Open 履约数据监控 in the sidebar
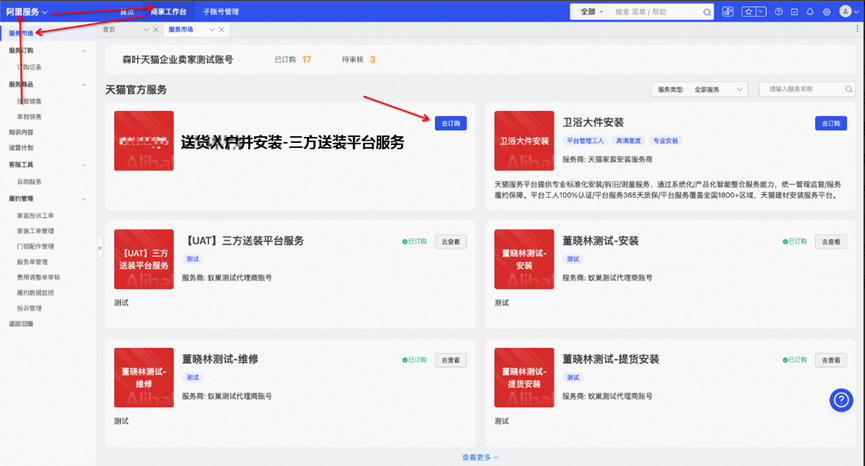865x466 pixels. [x=35, y=293]
